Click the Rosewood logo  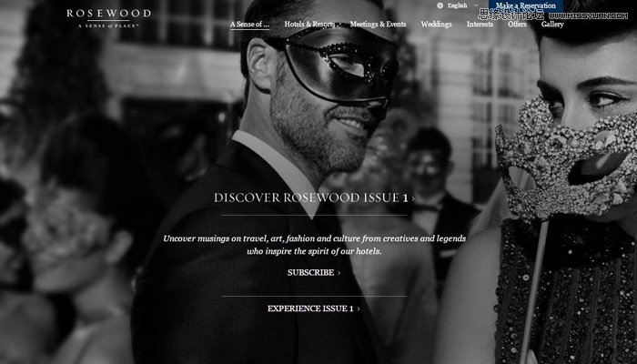point(108,19)
